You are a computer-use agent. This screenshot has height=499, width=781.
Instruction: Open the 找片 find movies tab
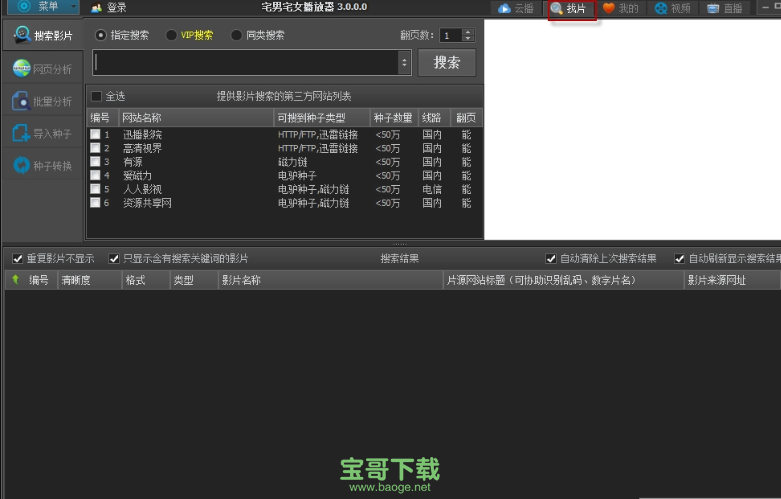(572, 9)
